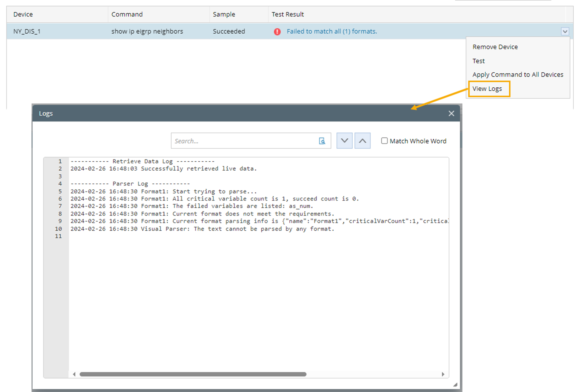Image resolution: width=578 pixels, height=392 pixels.
Task: Choose Test in the context menu
Action: click(x=479, y=61)
